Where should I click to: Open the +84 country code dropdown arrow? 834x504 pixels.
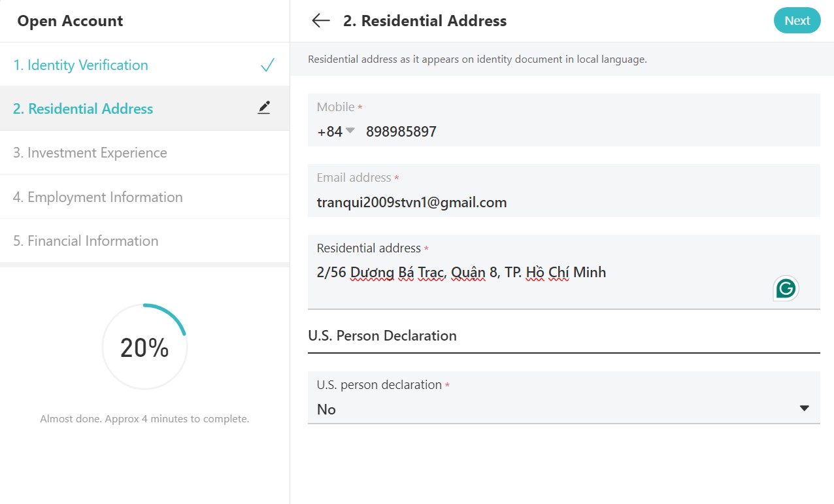[x=350, y=131]
